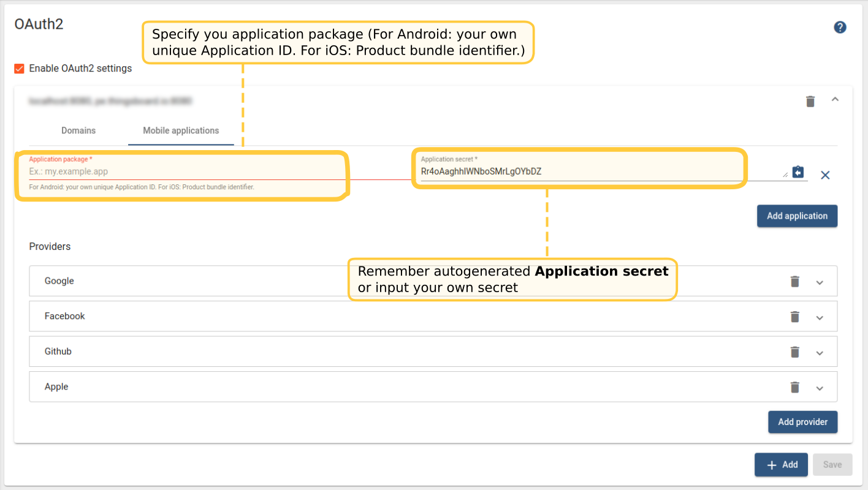The image size is (868, 490).
Task: Delete the Github provider
Action: coord(794,352)
